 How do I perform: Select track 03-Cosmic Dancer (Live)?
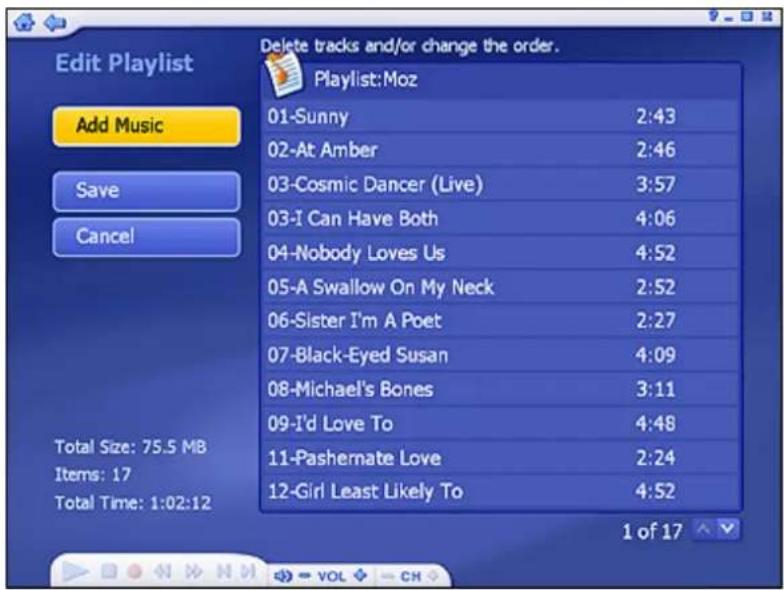click(x=500, y=184)
